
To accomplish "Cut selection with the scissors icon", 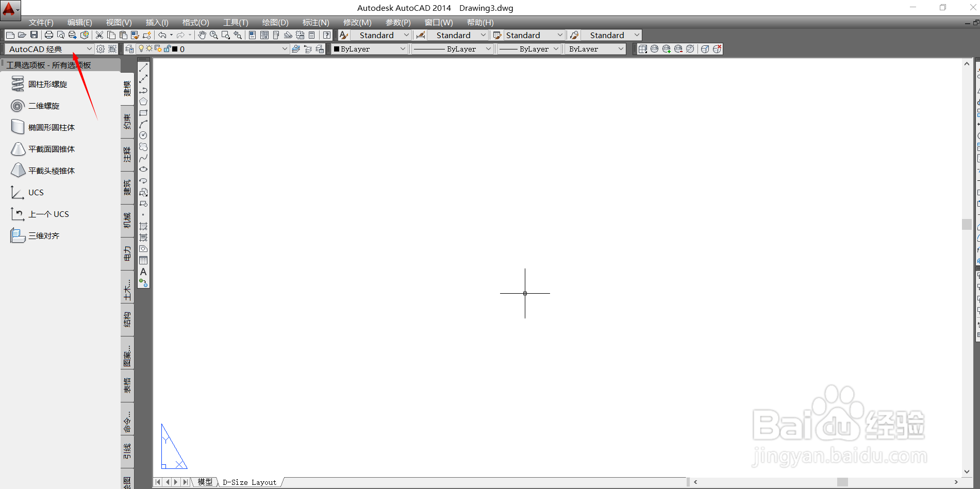I will 99,35.
